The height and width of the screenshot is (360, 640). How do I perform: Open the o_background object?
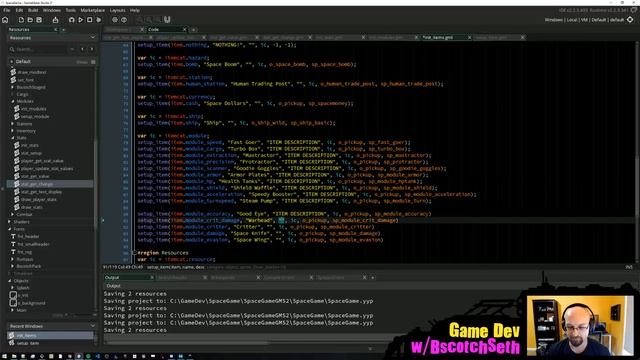tap(31, 303)
